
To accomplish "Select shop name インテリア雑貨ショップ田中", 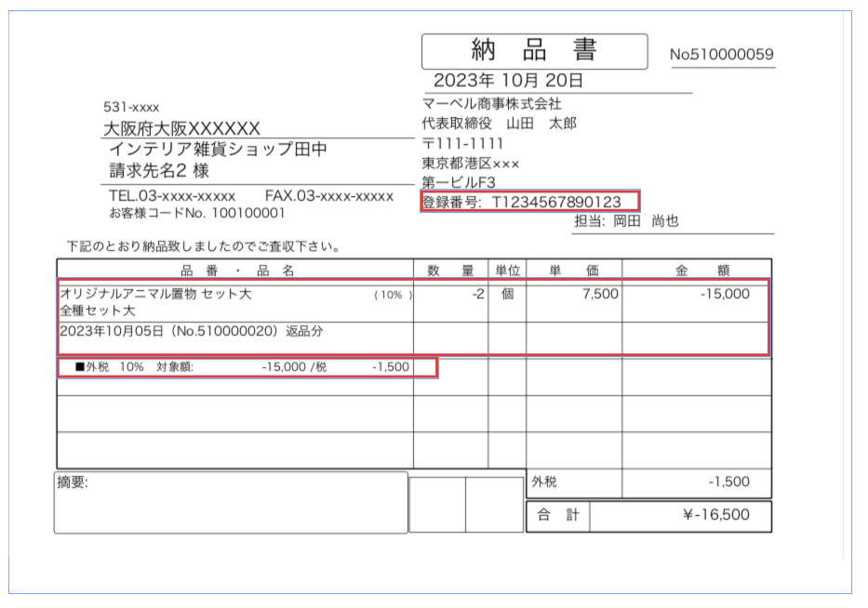I will pyautogui.click(x=218, y=150).
